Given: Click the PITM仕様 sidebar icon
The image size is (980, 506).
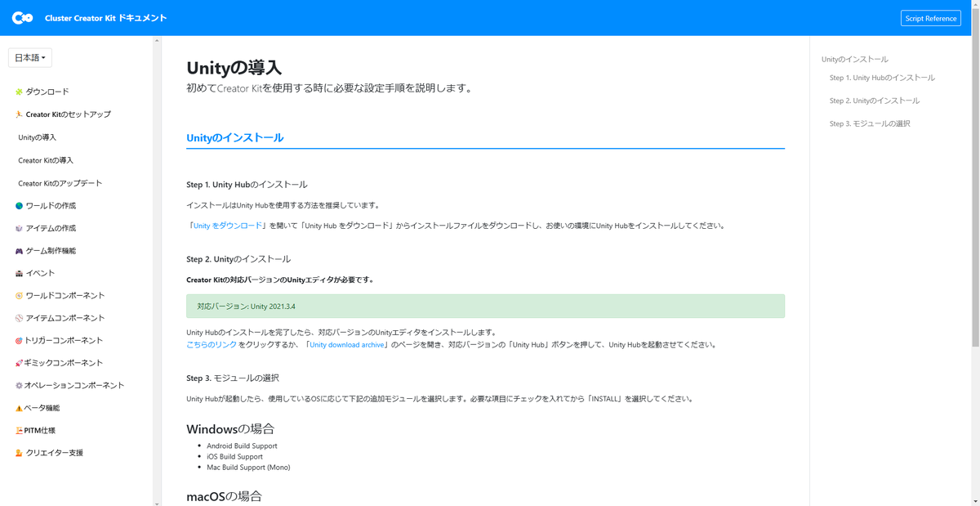Looking at the screenshot, I should tap(19, 430).
